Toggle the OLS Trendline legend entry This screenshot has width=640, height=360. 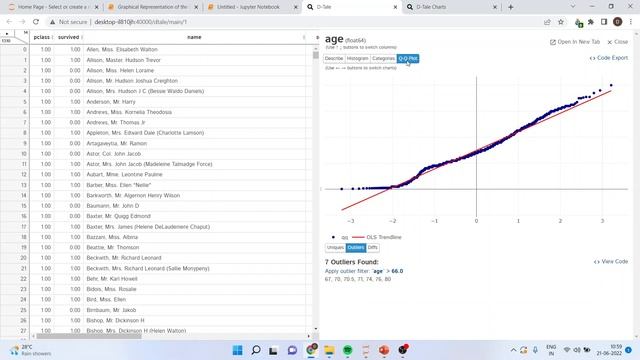(x=377, y=237)
